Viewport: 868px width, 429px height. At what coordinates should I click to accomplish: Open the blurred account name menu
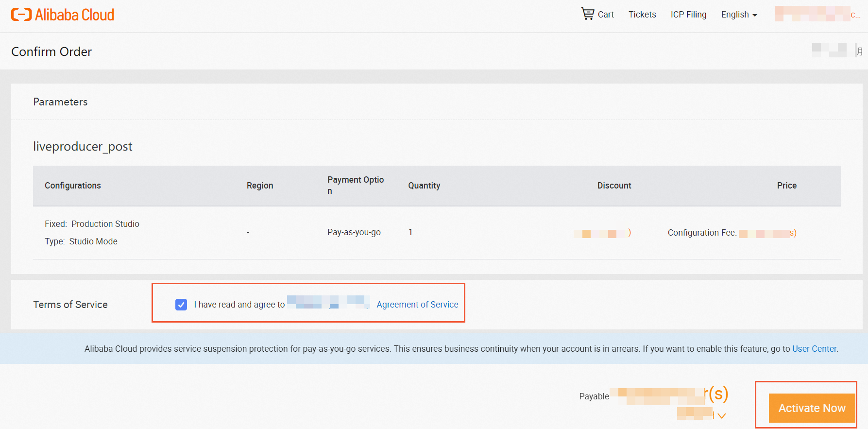pyautogui.click(x=815, y=14)
